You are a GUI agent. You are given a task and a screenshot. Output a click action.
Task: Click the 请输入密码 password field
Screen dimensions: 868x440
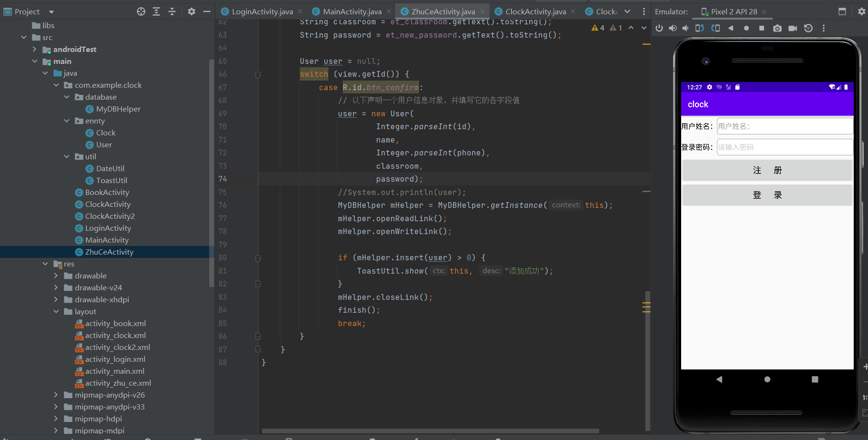(785, 147)
